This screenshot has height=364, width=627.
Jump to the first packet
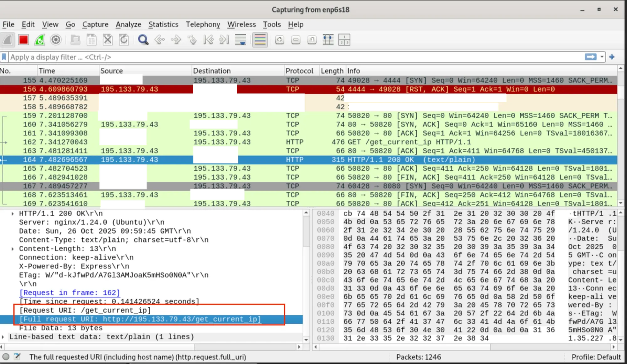[x=208, y=40]
